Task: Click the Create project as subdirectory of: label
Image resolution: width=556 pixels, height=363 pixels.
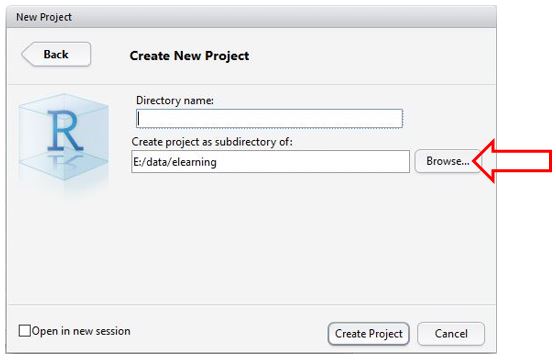Action: coord(212,142)
